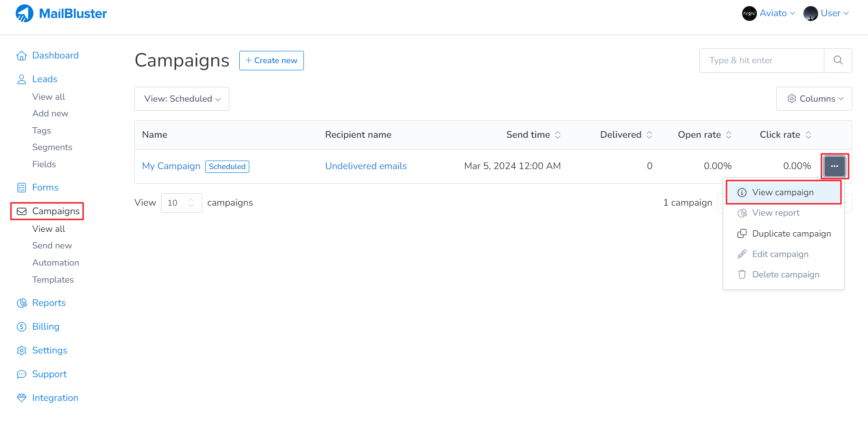Click the Type & hit enter search field
Viewport: 868px width, 437px height.
[x=761, y=60]
